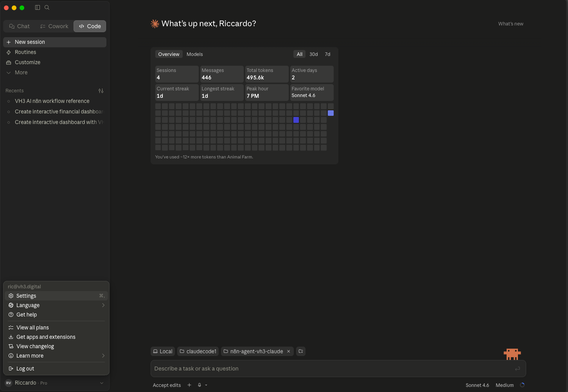Select the claudecode1 folder chip
This screenshot has width=568, height=392.
[x=198, y=351]
